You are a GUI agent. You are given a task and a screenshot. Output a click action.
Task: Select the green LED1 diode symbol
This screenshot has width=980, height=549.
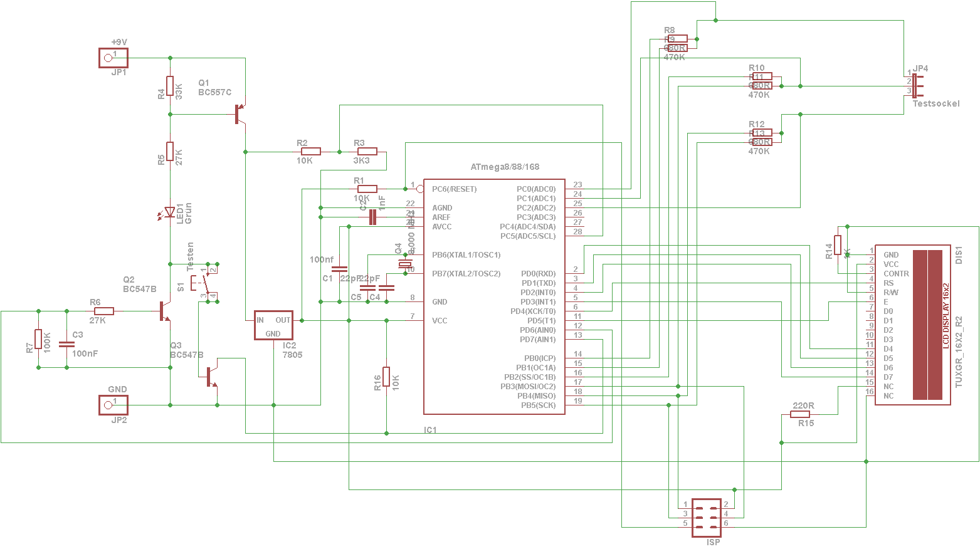click(169, 212)
